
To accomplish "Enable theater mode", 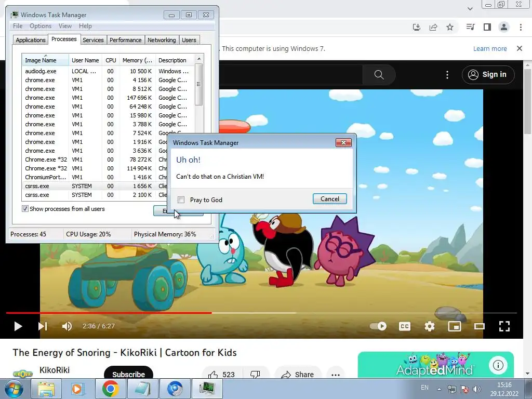I will click(480, 326).
